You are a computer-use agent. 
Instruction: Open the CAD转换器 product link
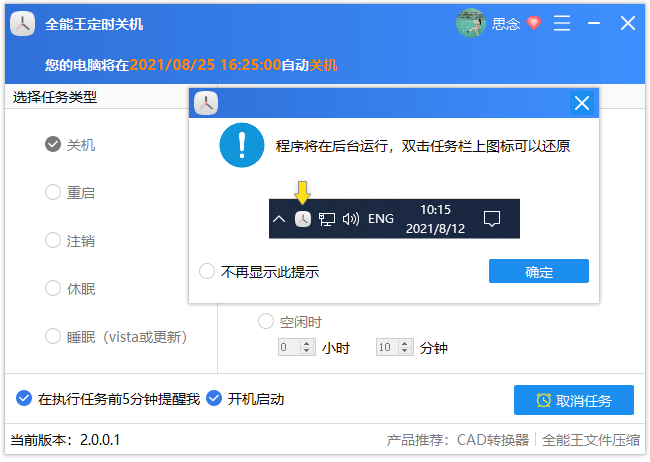493,440
